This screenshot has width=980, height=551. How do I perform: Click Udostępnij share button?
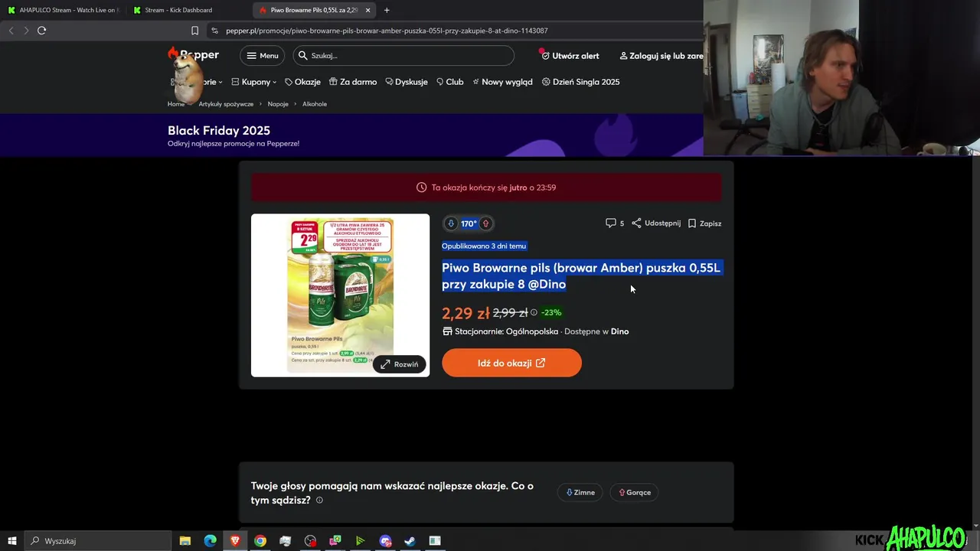pyautogui.click(x=656, y=223)
